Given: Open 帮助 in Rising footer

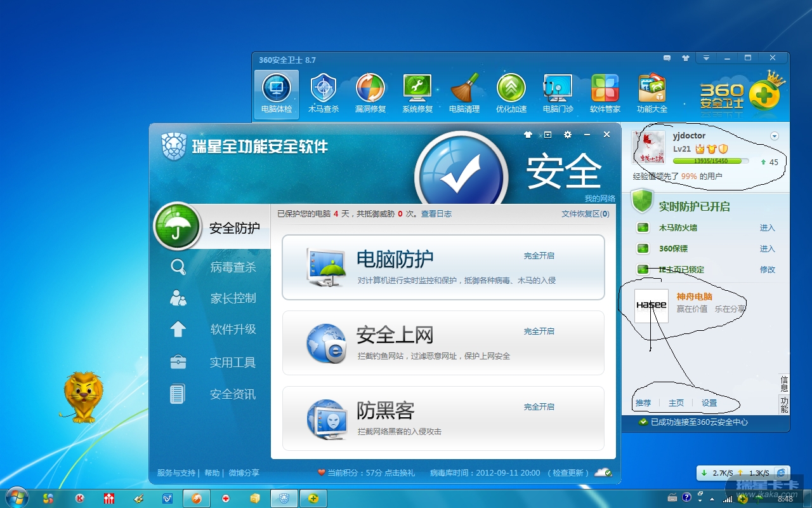Looking at the screenshot, I should coord(212,473).
